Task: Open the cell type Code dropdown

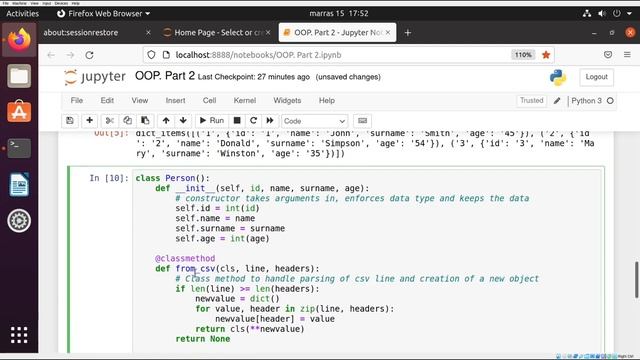Action: point(314,121)
